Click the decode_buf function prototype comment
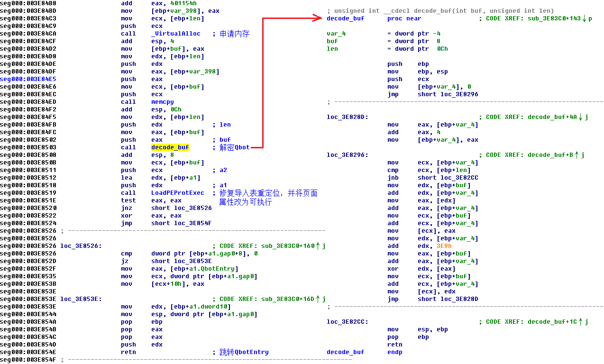Screen dimensions: 604x364 tap(440, 11)
